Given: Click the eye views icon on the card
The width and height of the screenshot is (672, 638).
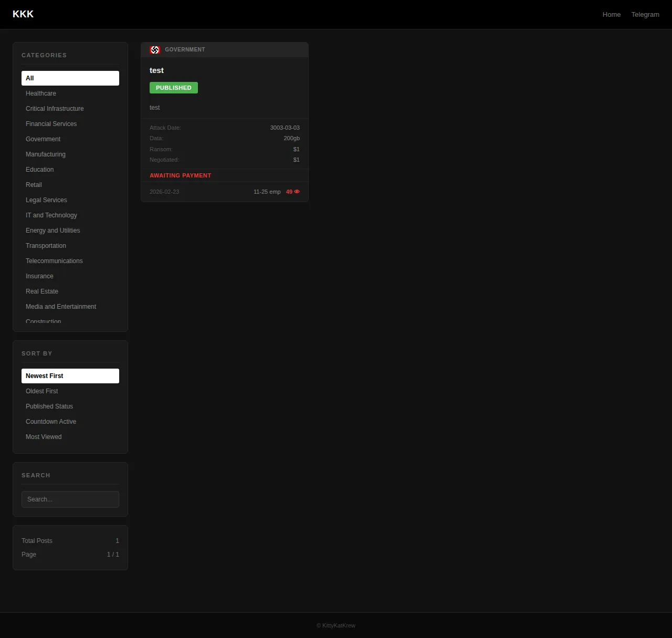Looking at the screenshot, I should click(x=297, y=192).
